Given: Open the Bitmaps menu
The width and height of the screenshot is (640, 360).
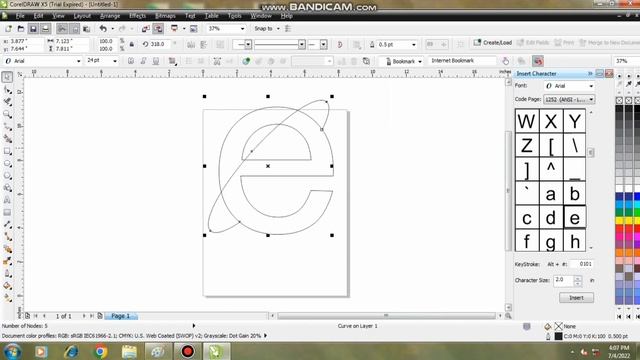Looking at the screenshot, I should [x=165, y=16].
